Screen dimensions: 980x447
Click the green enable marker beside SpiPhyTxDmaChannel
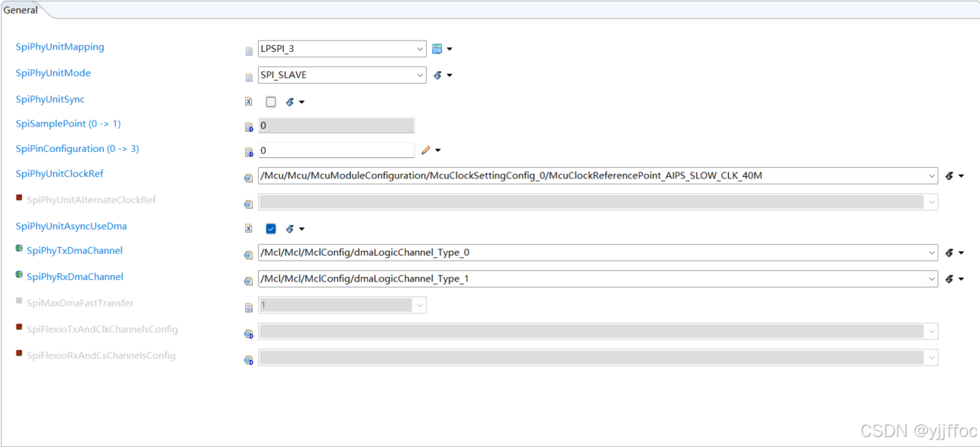pos(19,249)
